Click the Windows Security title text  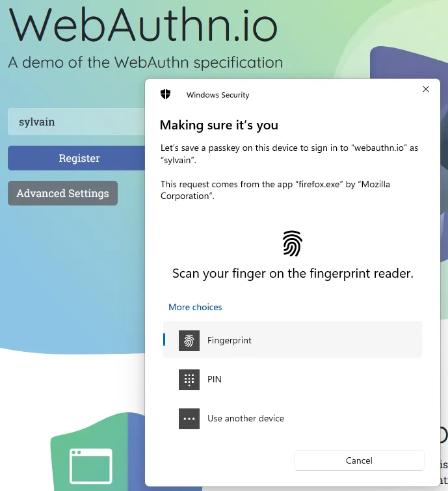pyautogui.click(x=218, y=95)
